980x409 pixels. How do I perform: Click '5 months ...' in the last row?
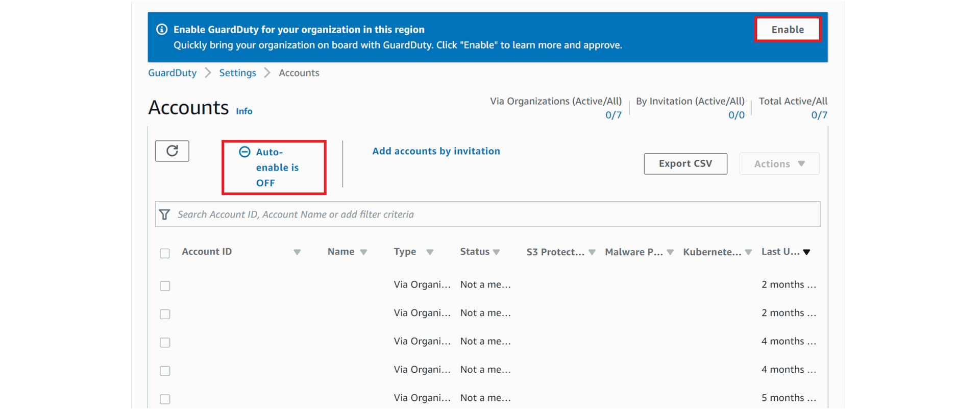pos(789,398)
